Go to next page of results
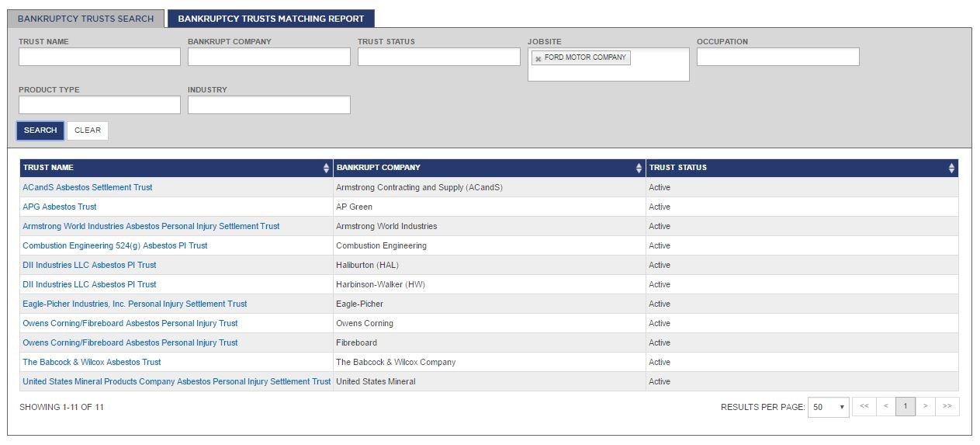The height and width of the screenshot is (445, 980). [x=926, y=406]
